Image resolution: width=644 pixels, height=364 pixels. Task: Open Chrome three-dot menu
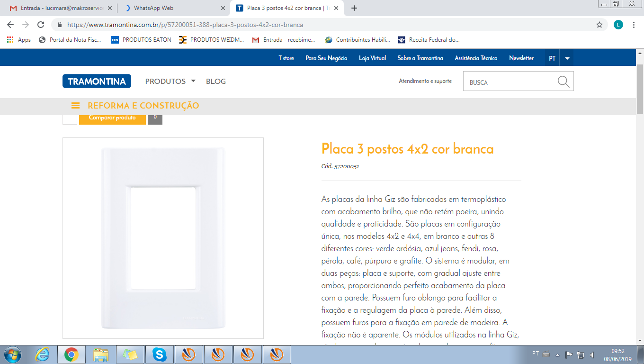634,25
